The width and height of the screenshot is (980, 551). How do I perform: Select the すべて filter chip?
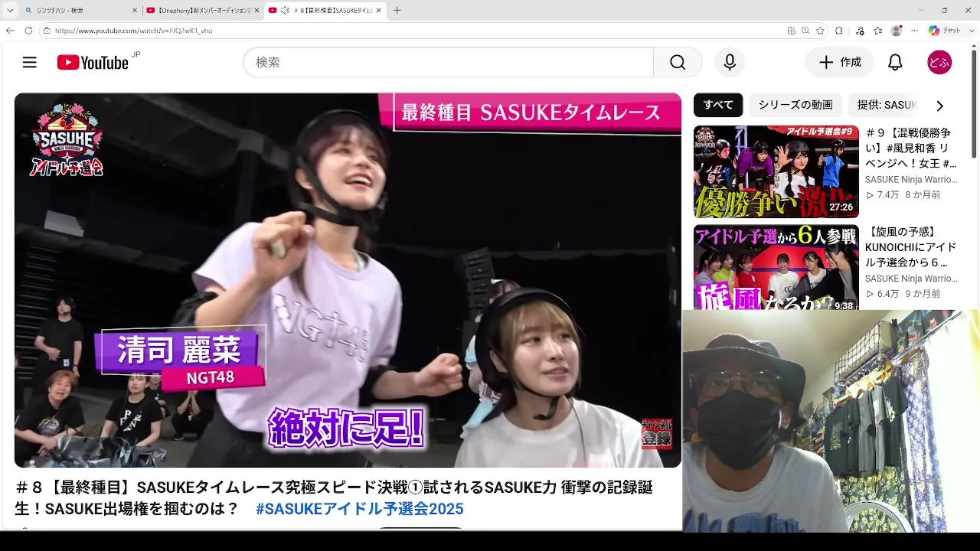(718, 105)
